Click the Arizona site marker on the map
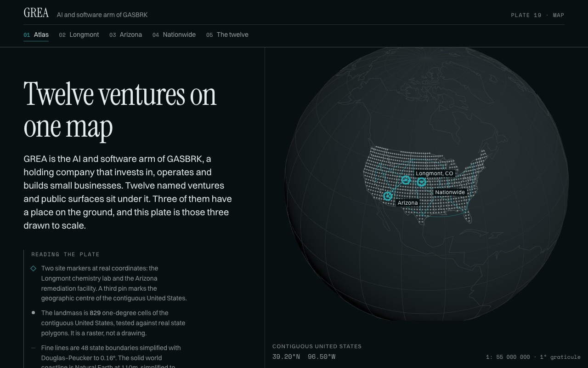Image resolution: width=588 pixels, height=368 pixels. coord(388,196)
